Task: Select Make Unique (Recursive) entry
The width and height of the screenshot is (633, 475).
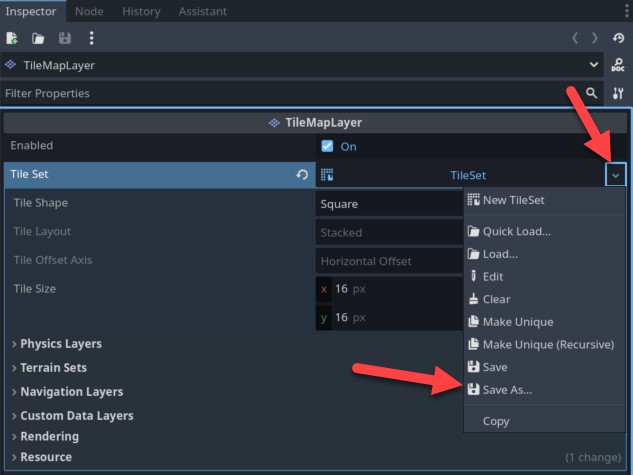Action: pos(544,344)
